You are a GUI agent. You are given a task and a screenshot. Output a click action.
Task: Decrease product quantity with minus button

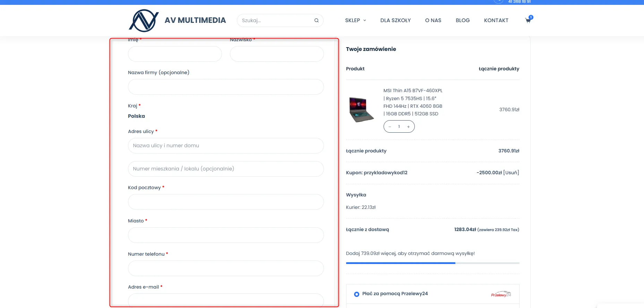pyautogui.click(x=390, y=127)
